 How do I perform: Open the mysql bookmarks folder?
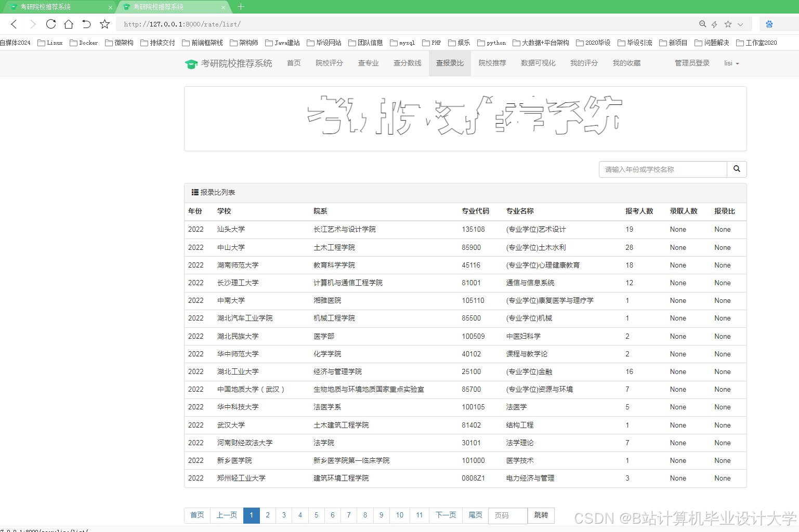402,43
